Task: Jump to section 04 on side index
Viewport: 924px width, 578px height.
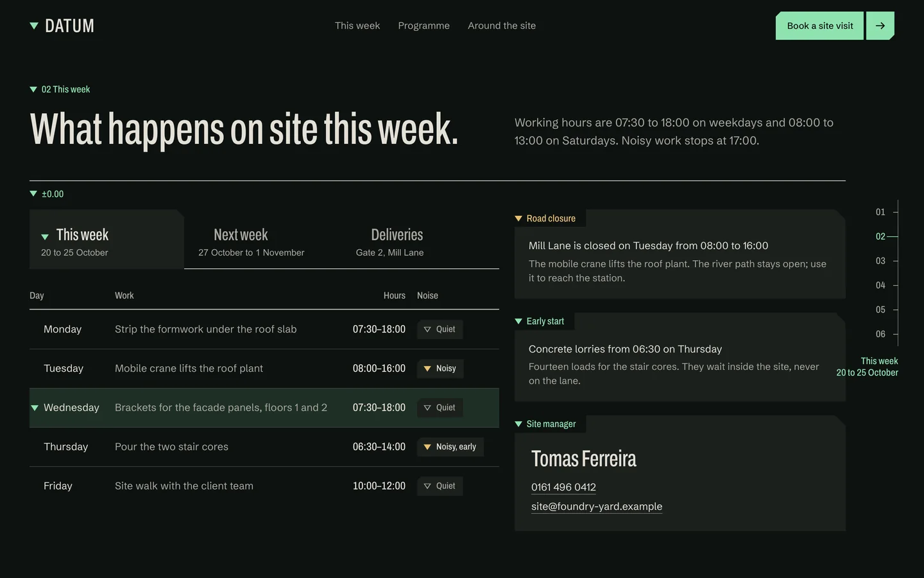Action: tap(880, 285)
